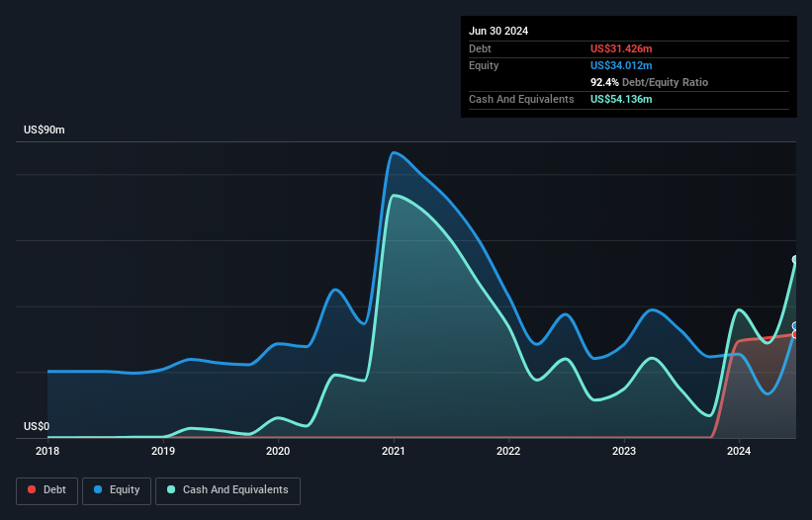
Task: Select the red Debt endpoint marker
Action: point(796,334)
